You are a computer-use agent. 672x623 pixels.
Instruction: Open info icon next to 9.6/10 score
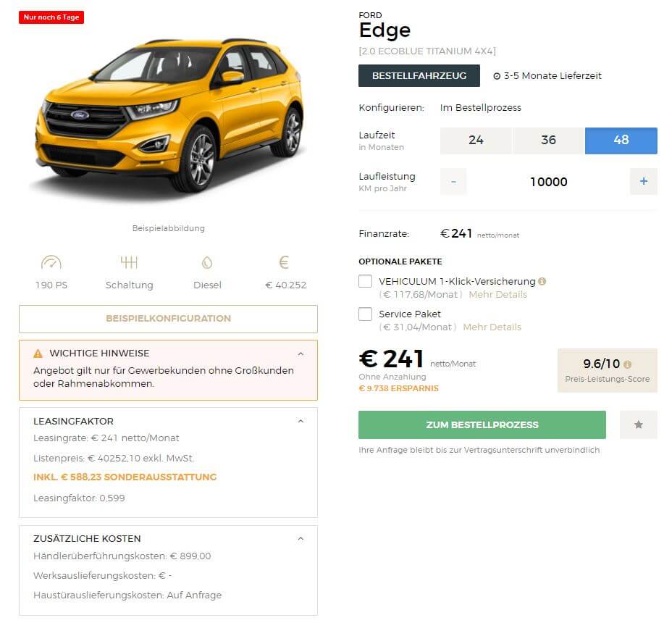coord(627,364)
